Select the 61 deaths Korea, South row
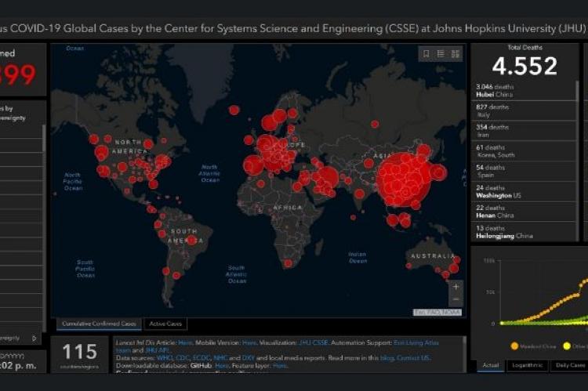Image resolution: width=588 pixels, height=391 pixels. (523, 151)
